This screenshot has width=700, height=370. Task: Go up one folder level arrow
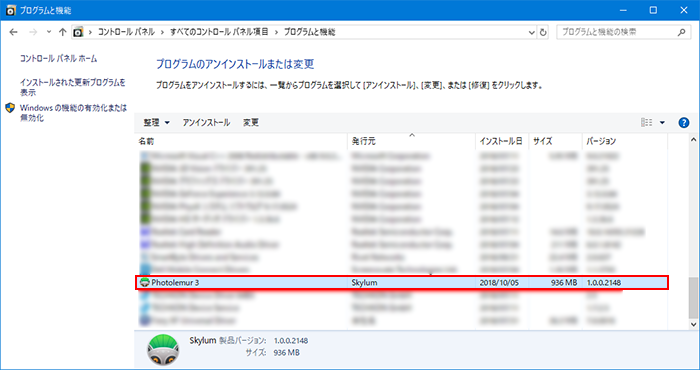(x=62, y=32)
